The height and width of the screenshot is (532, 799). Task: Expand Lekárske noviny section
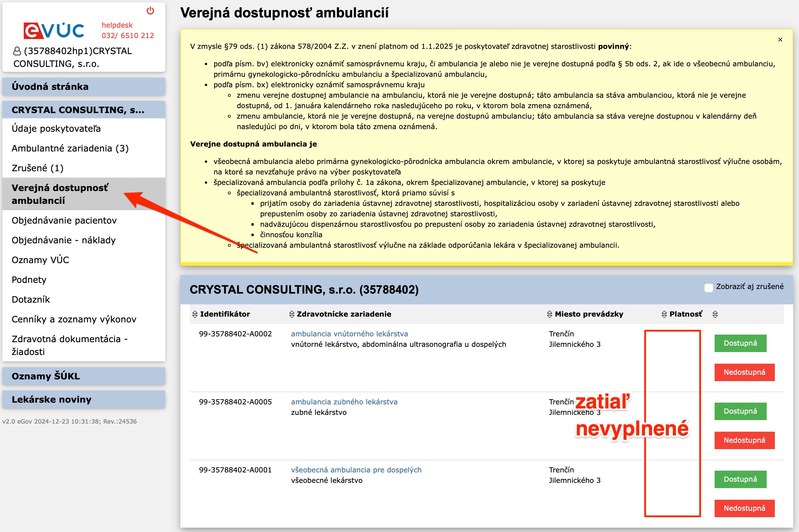pyautogui.click(x=84, y=399)
